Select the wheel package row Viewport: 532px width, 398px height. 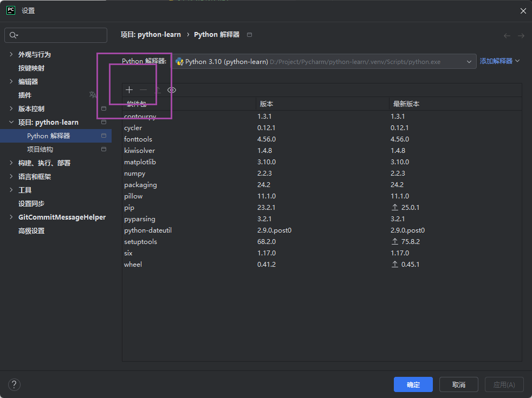(322, 264)
